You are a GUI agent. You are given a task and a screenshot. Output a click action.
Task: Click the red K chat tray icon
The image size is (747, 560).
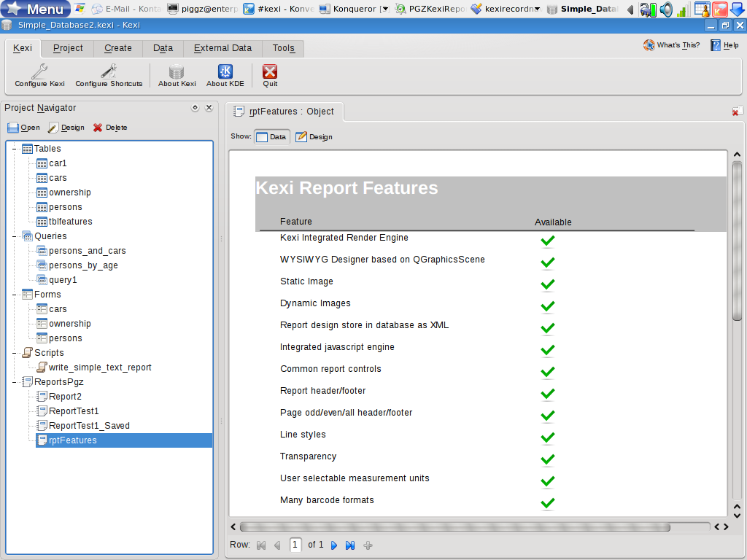click(719, 9)
